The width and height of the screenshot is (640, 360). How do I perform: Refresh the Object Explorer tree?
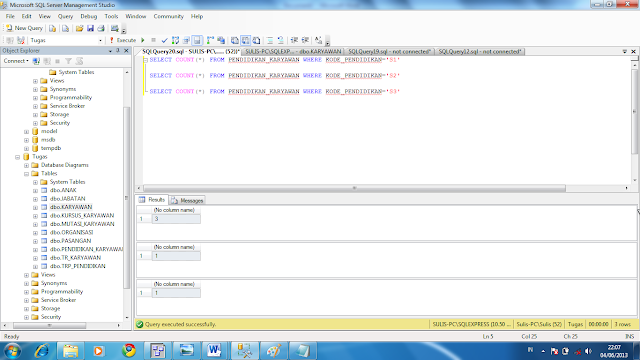tap(79, 61)
